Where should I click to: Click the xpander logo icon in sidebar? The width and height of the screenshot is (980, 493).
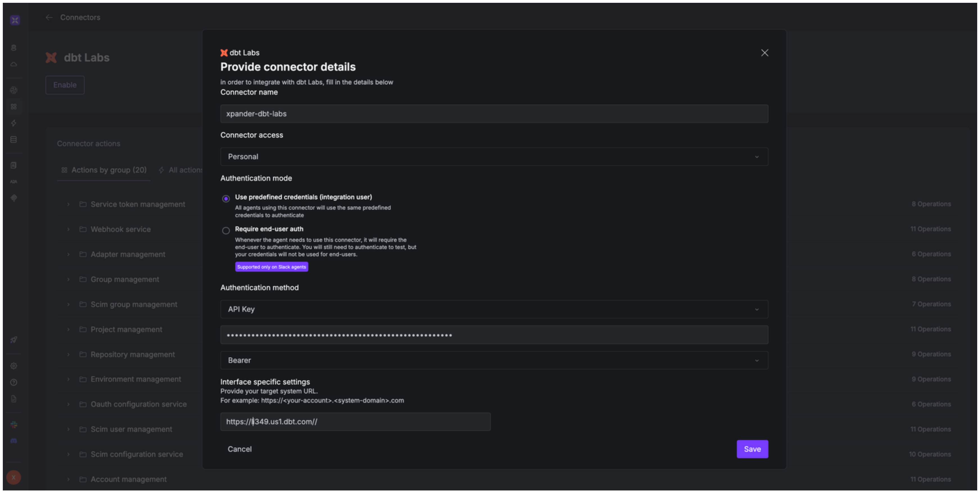point(15,20)
